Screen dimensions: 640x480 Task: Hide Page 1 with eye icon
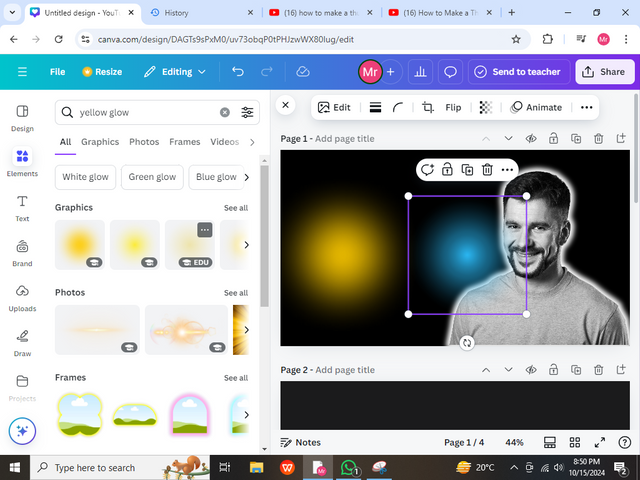tap(531, 139)
